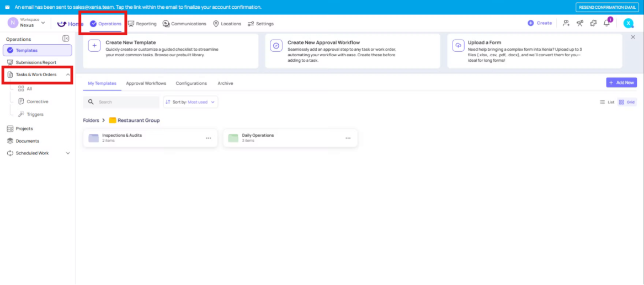Open the Reporting menu
This screenshot has height=285, width=644.
[142, 24]
